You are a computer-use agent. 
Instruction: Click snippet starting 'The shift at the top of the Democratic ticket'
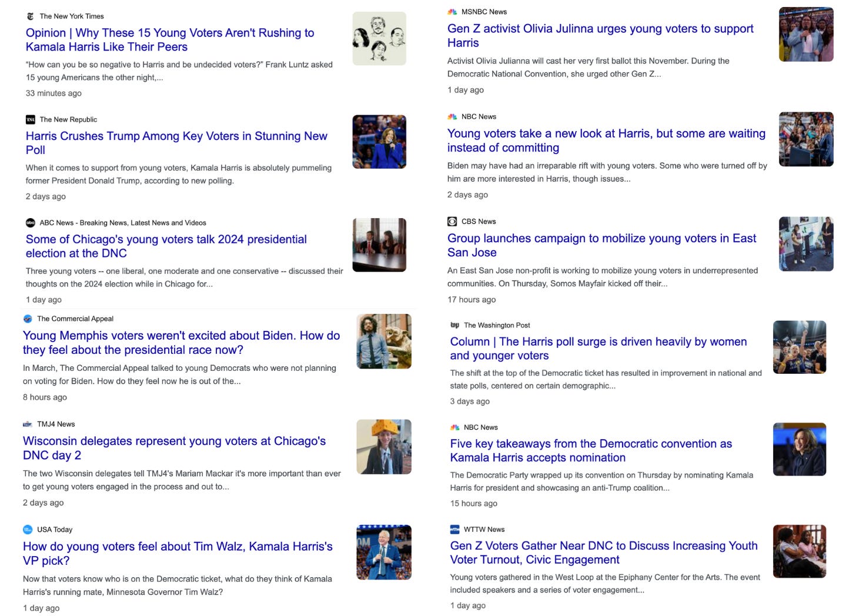click(x=606, y=379)
